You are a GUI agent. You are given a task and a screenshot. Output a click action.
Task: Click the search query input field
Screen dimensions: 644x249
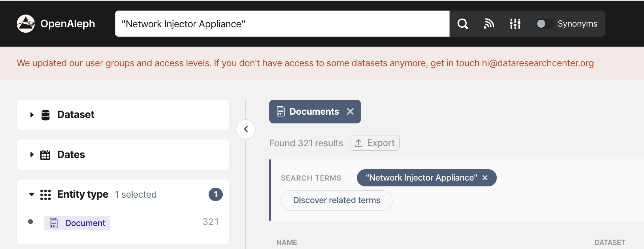[282, 24]
